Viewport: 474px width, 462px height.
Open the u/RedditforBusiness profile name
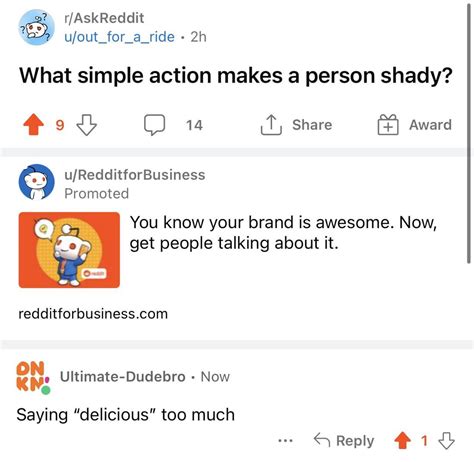[x=135, y=175]
